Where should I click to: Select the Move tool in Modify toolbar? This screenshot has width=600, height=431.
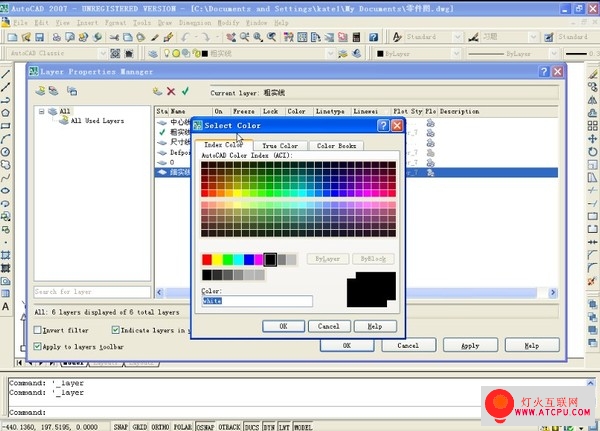(x=592, y=139)
